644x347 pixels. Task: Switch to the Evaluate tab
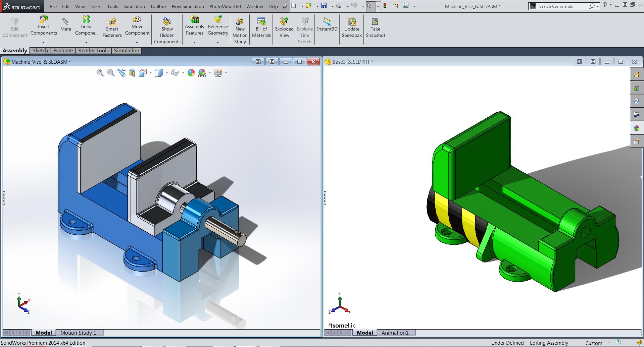63,51
